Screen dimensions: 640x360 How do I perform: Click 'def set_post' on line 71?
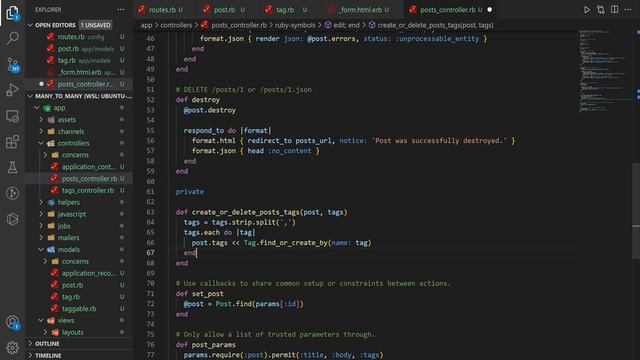tap(200, 293)
